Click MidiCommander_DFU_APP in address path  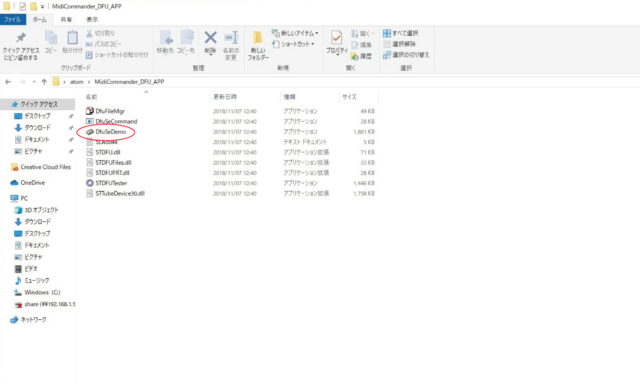[x=129, y=82]
